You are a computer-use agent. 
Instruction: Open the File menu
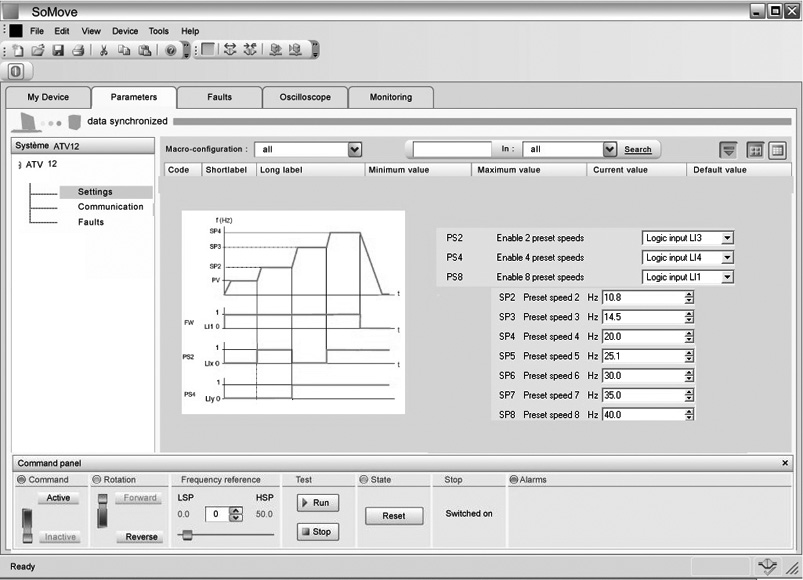(x=37, y=31)
